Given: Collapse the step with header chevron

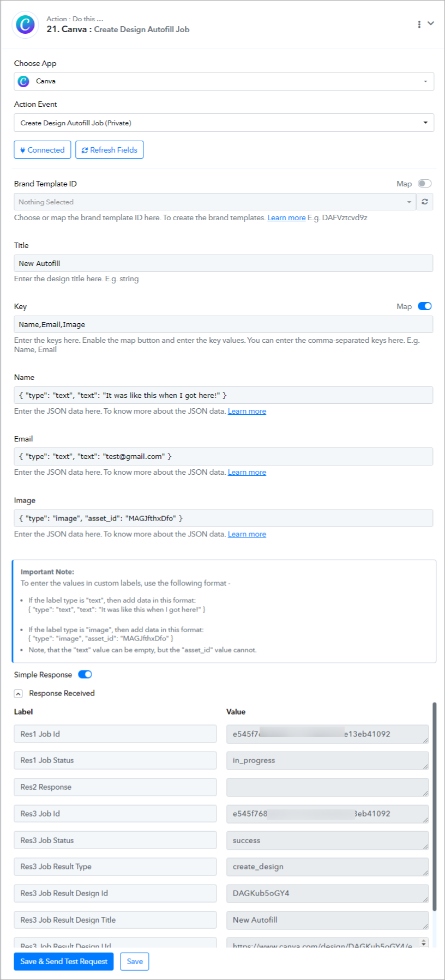Looking at the screenshot, I should 431,23.
